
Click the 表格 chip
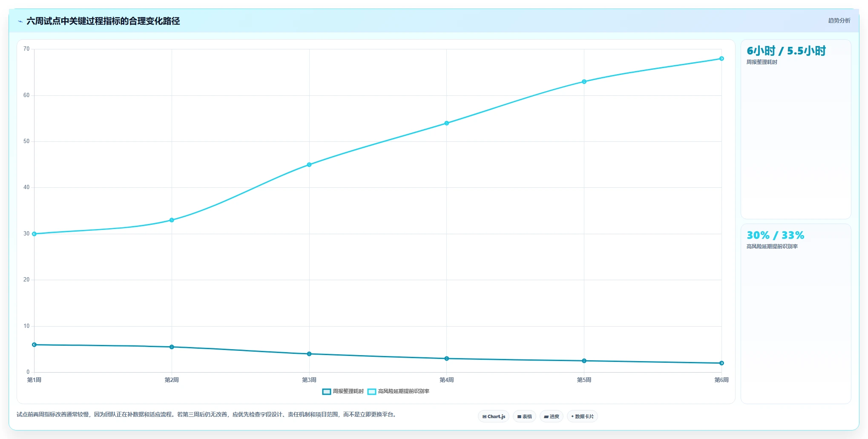(x=525, y=416)
